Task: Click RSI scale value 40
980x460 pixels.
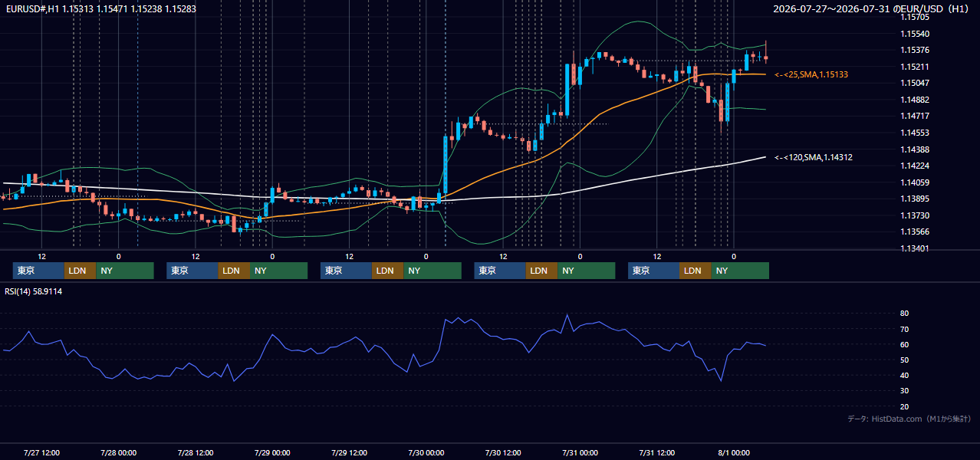Action: tap(905, 375)
